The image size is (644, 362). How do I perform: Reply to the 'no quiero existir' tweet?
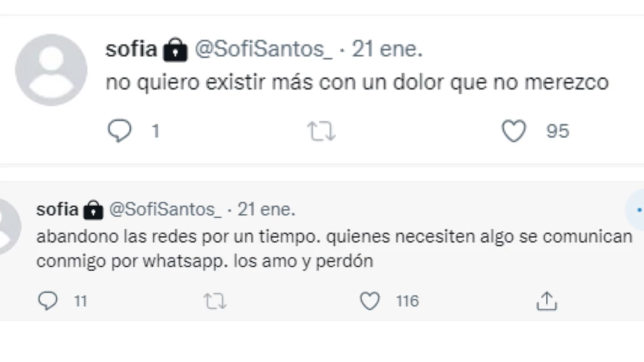pos(119,131)
